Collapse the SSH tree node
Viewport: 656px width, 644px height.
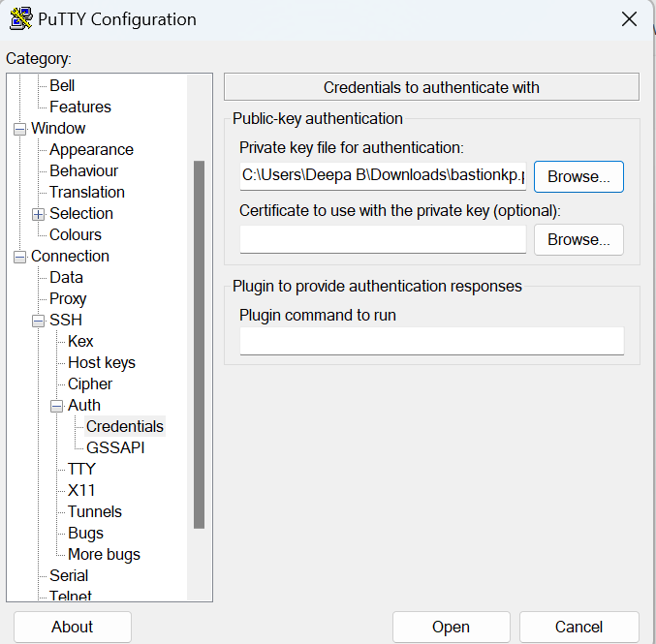38,322
